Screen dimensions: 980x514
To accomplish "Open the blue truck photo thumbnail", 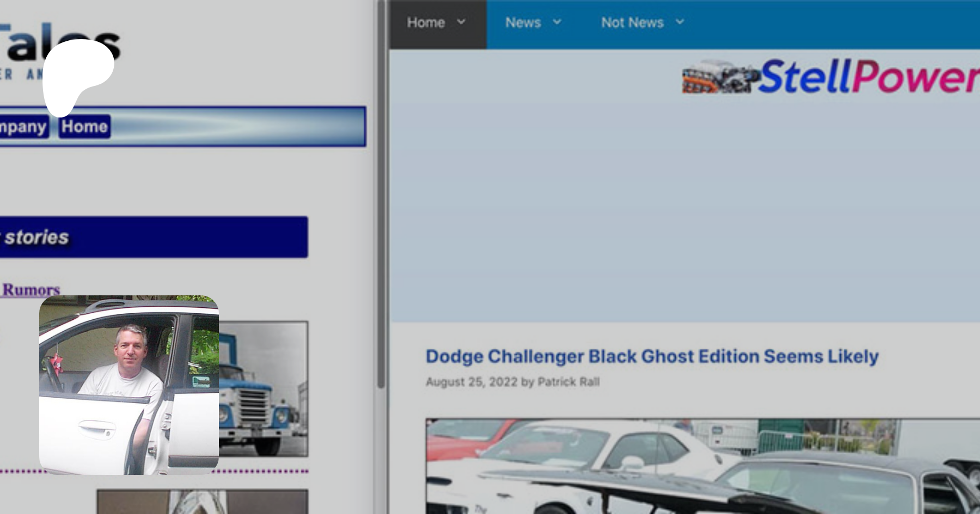I will (x=264, y=389).
